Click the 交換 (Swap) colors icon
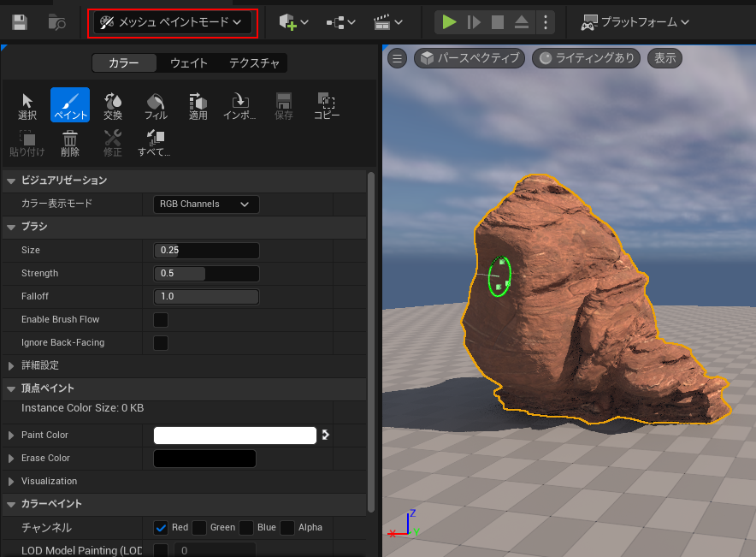Screen dimensions: 756x557 [113, 105]
